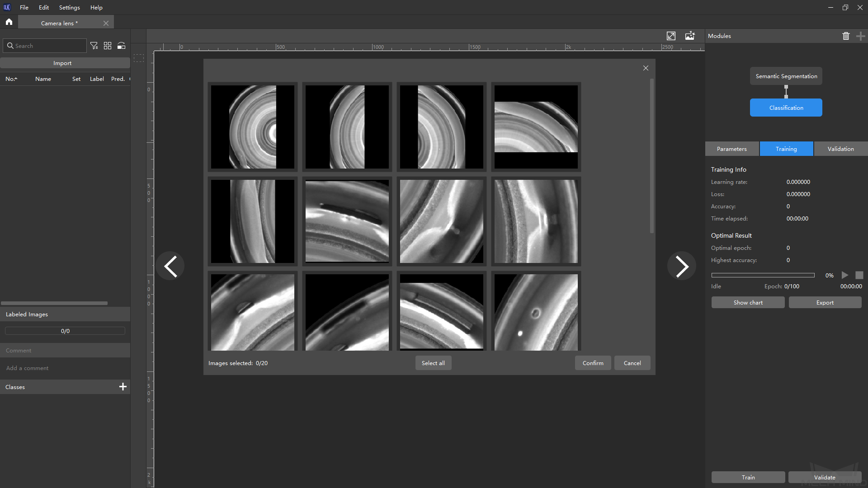Screen dimensions: 868x488
Task: Start training with the play icon
Action: coord(844,275)
